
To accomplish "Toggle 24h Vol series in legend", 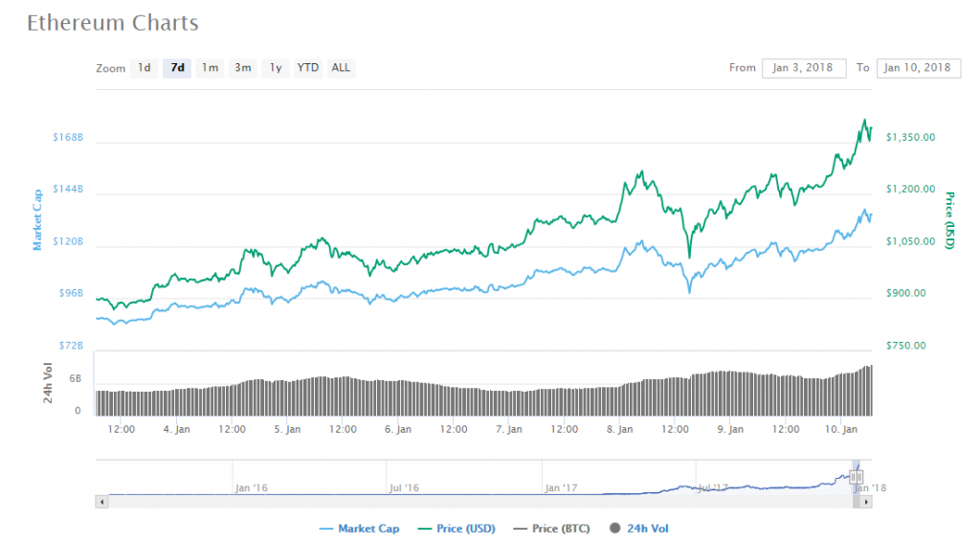I will click(639, 529).
